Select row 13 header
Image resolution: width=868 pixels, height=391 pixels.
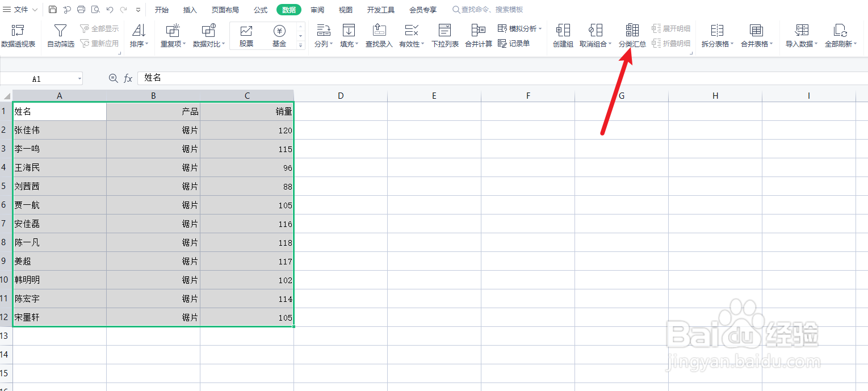tap(6, 336)
